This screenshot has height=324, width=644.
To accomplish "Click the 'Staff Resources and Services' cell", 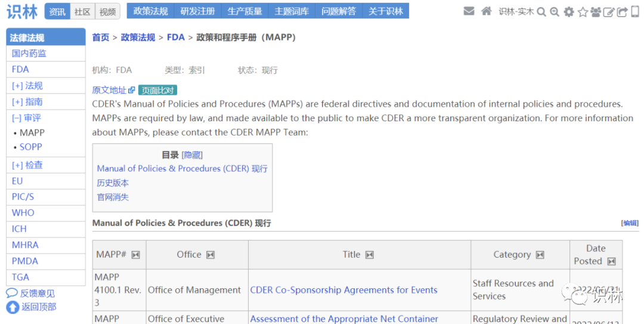I will 521,290.
